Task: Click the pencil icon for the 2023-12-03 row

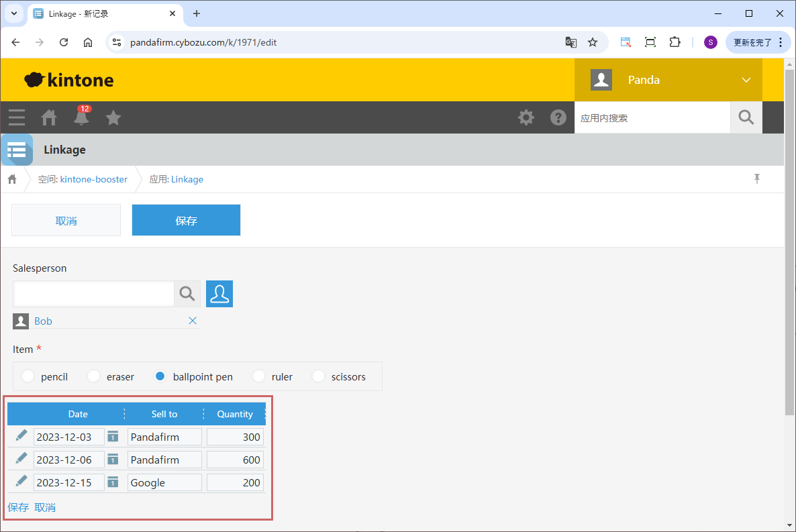Action: 21,435
